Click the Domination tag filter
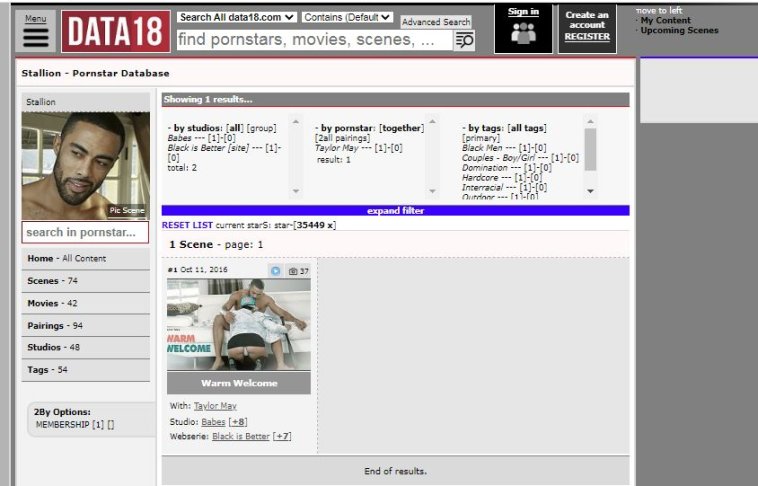This screenshot has height=486, width=758. pos(485,168)
